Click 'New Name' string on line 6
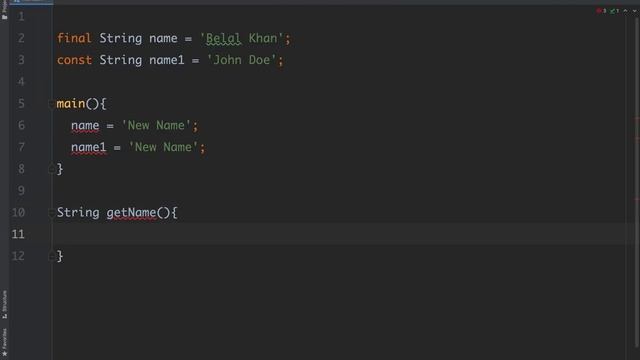The height and width of the screenshot is (360, 640). pyautogui.click(x=156, y=125)
